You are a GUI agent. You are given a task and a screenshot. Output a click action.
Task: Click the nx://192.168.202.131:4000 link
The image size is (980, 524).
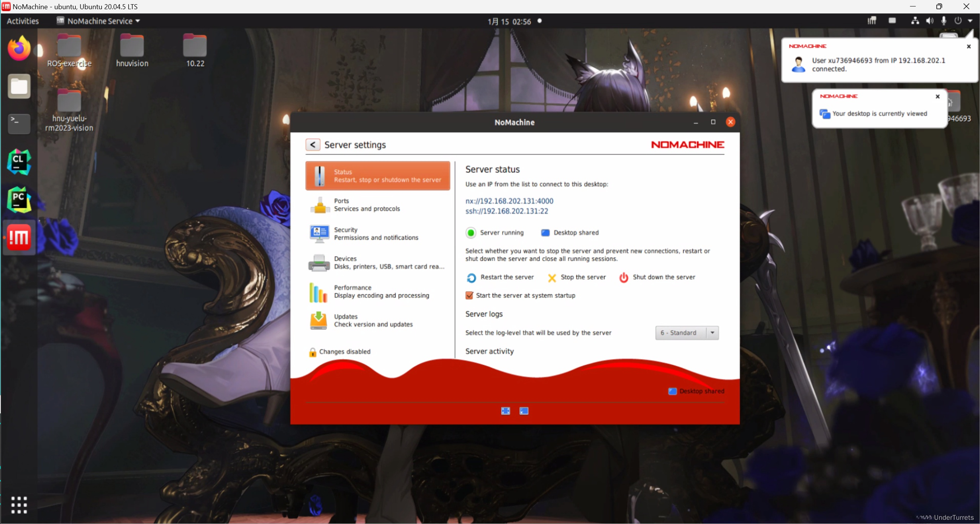coord(509,201)
